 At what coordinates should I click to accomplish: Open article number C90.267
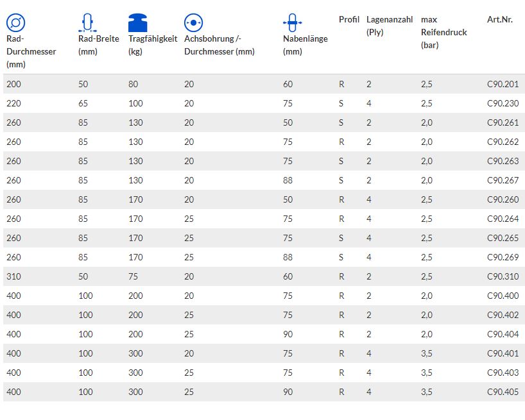coord(503,180)
